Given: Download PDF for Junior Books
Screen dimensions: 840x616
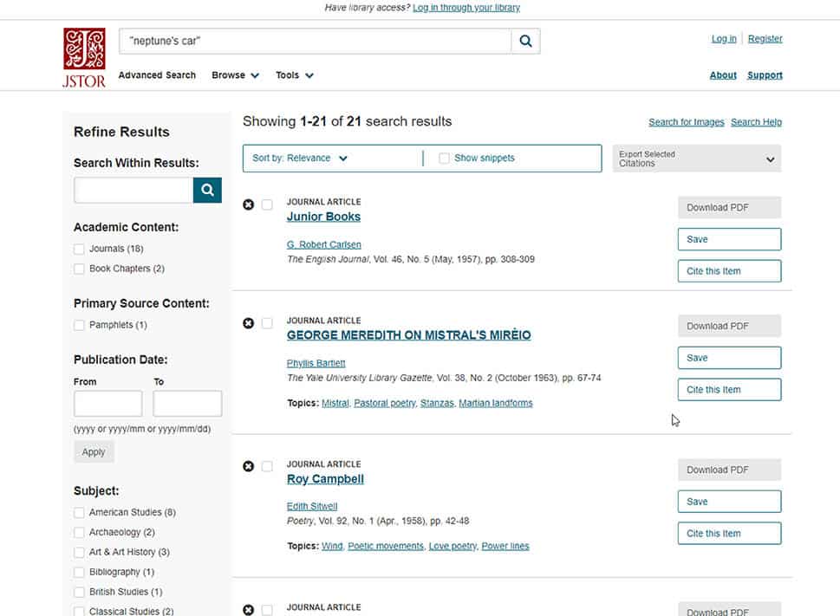Looking at the screenshot, I should [x=729, y=208].
